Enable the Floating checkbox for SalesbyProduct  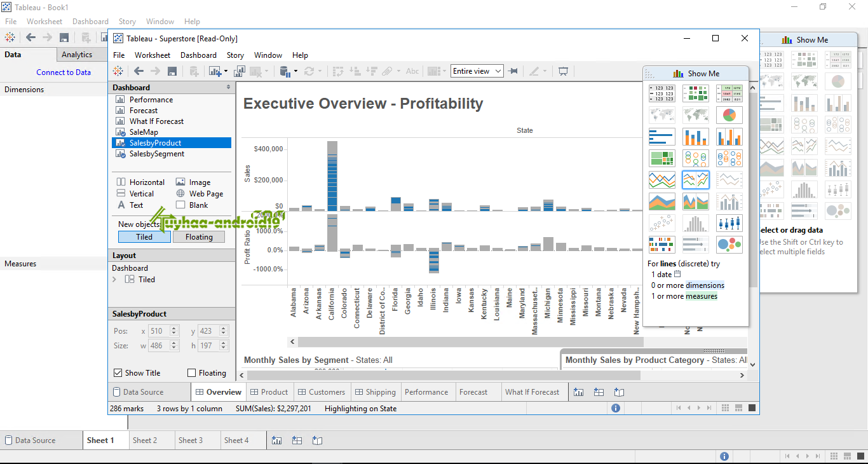point(192,373)
